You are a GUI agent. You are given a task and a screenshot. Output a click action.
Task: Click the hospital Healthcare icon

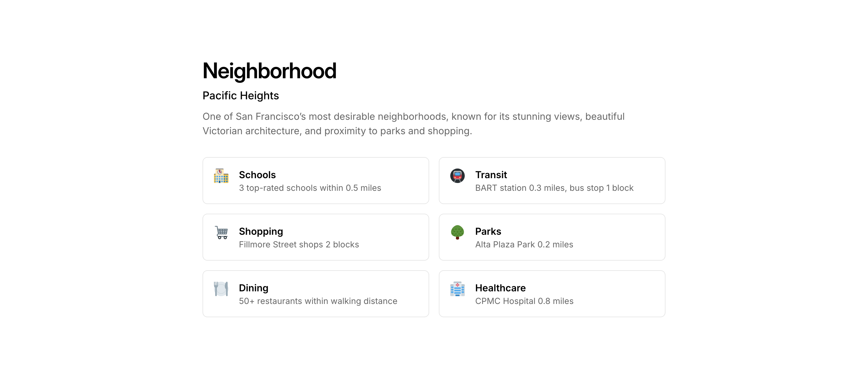click(x=457, y=289)
